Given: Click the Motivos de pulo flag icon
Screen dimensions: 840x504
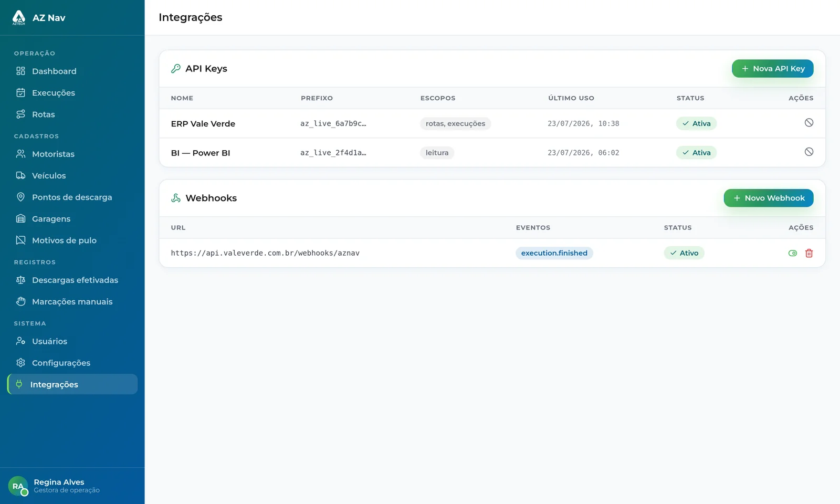Looking at the screenshot, I should pos(20,240).
